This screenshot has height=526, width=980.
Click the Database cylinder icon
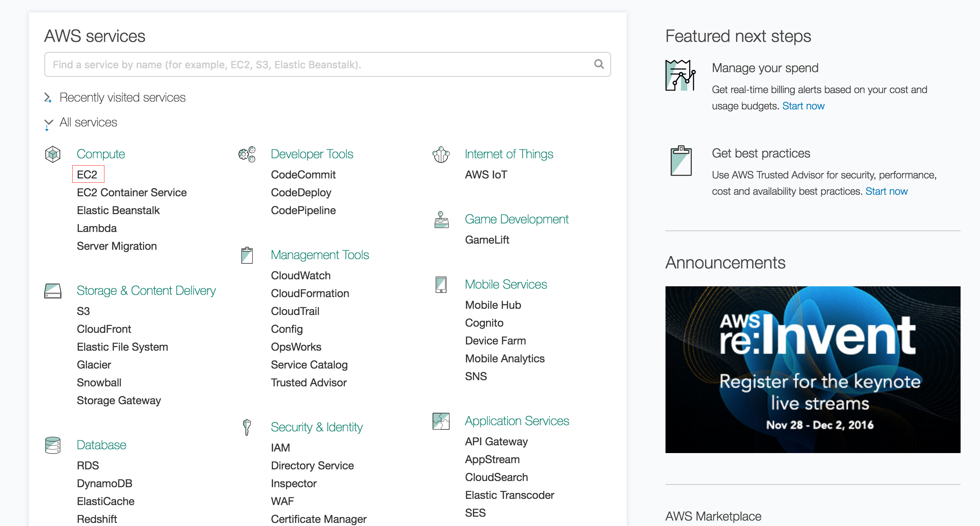(53, 445)
